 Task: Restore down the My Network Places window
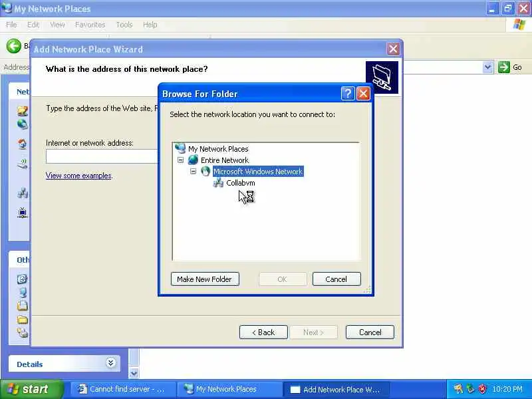(508, 9)
